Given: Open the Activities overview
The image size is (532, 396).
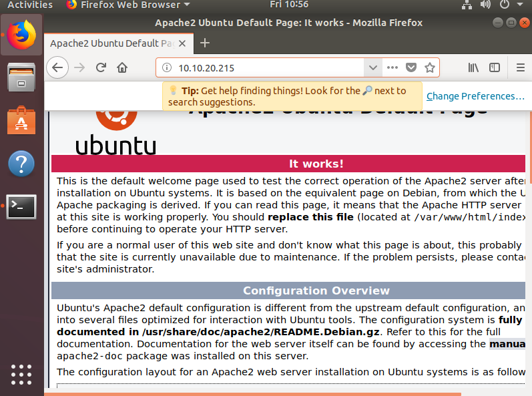Looking at the screenshot, I should tap(30, 5).
